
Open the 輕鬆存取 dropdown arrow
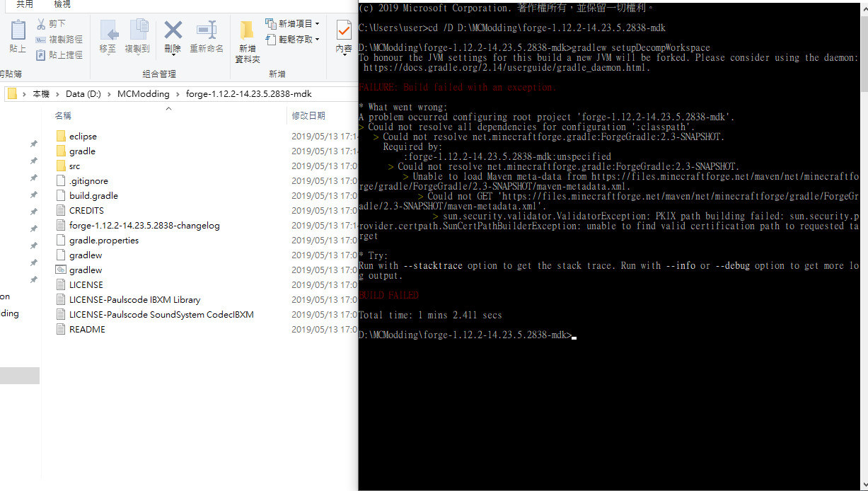pyautogui.click(x=317, y=38)
